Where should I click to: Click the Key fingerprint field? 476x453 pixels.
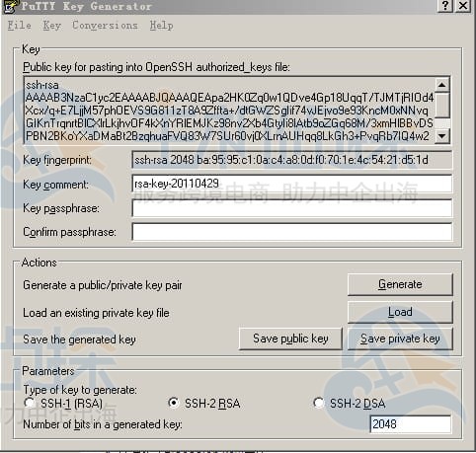[x=291, y=160]
